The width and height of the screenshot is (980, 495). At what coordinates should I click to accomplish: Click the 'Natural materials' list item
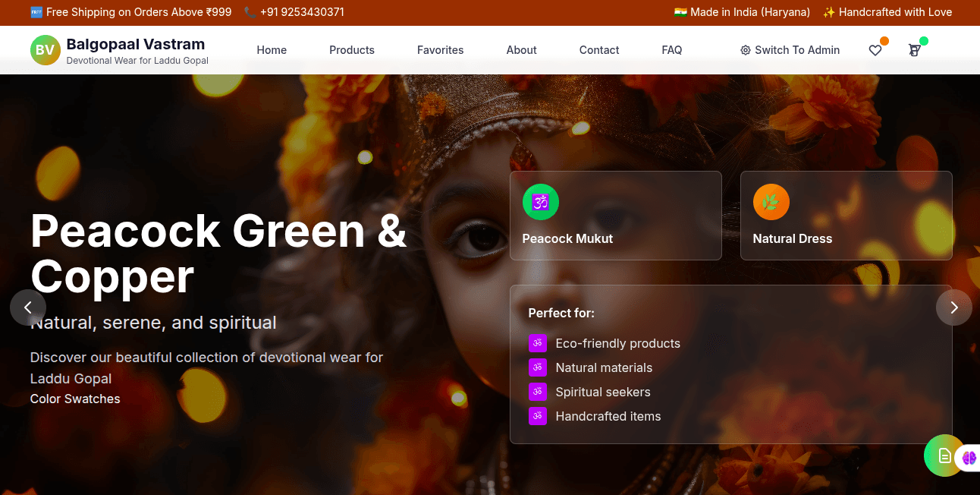click(x=604, y=367)
